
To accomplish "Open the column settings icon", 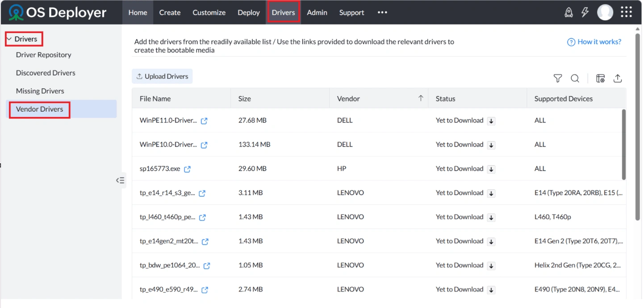I will 601,79.
